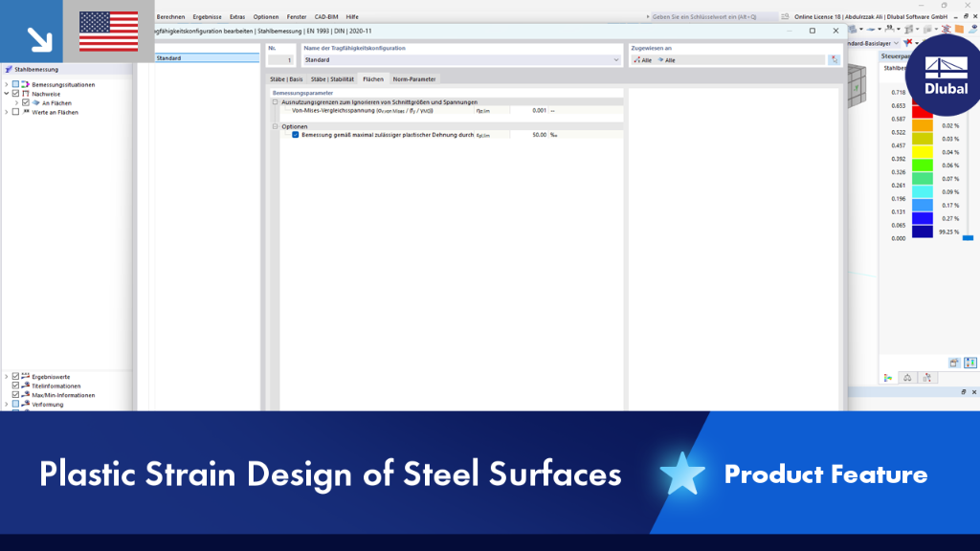Toggle the Bemessungssituationen checkbox

point(15,84)
